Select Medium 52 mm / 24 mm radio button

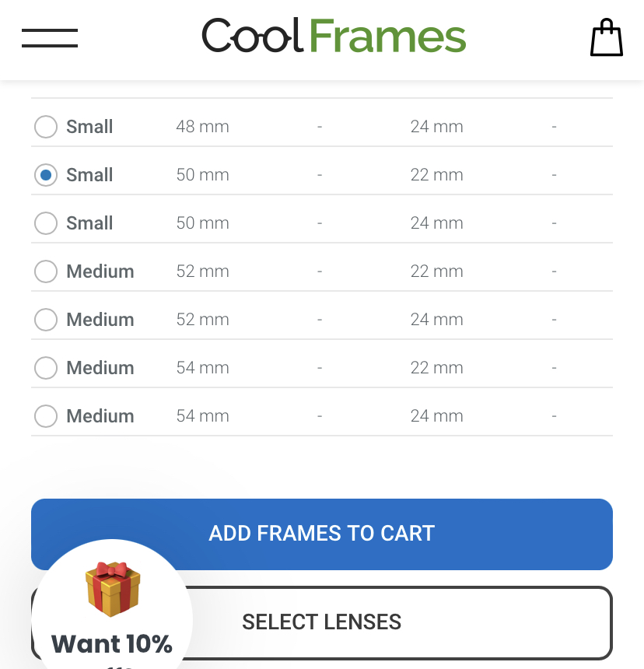46,320
